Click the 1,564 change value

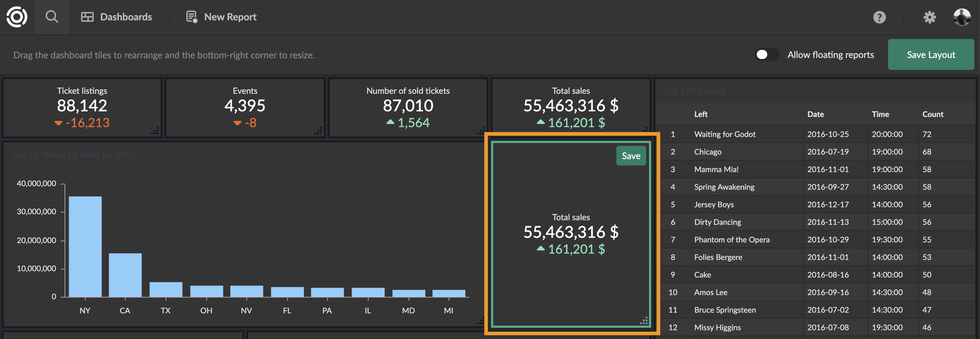pyautogui.click(x=413, y=123)
